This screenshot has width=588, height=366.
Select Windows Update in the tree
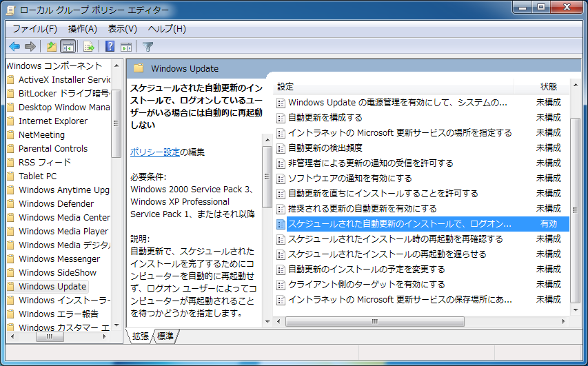(52, 287)
